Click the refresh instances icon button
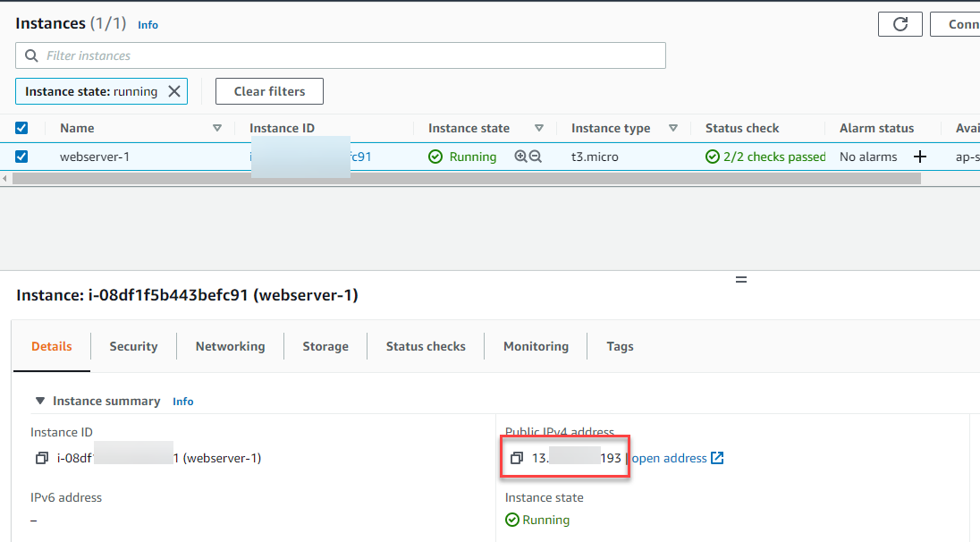 pos(900,24)
